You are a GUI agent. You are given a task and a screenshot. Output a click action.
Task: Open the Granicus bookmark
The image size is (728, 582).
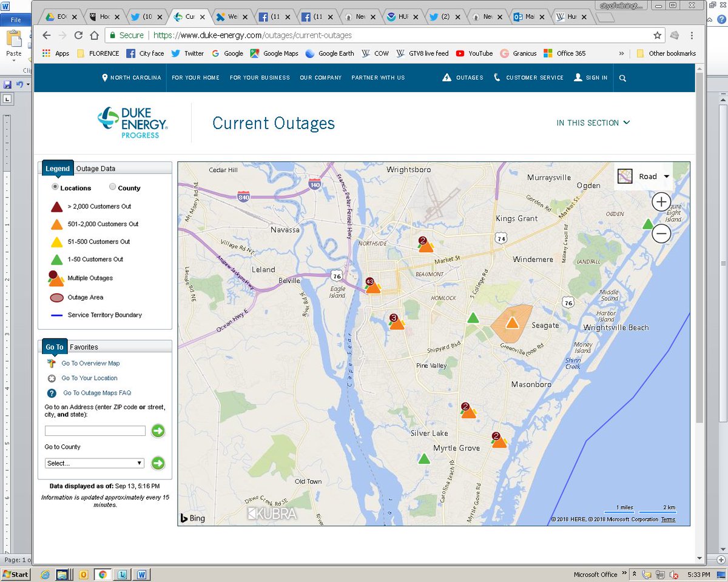pyautogui.click(x=518, y=53)
